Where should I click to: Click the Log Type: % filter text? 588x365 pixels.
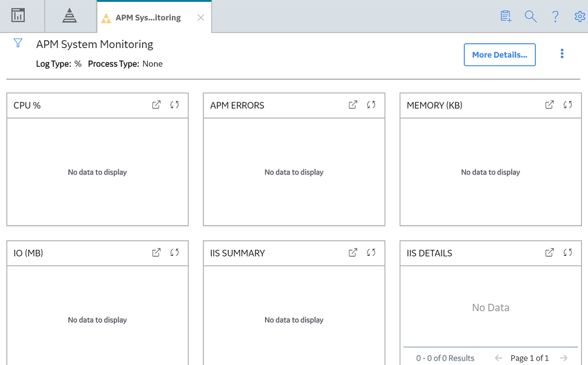pyautogui.click(x=59, y=64)
